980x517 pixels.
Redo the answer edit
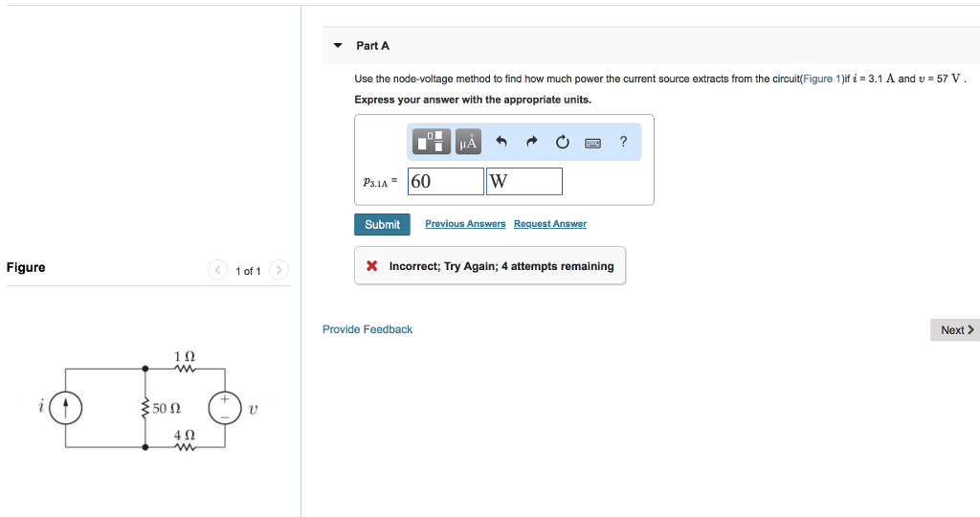[x=532, y=143]
